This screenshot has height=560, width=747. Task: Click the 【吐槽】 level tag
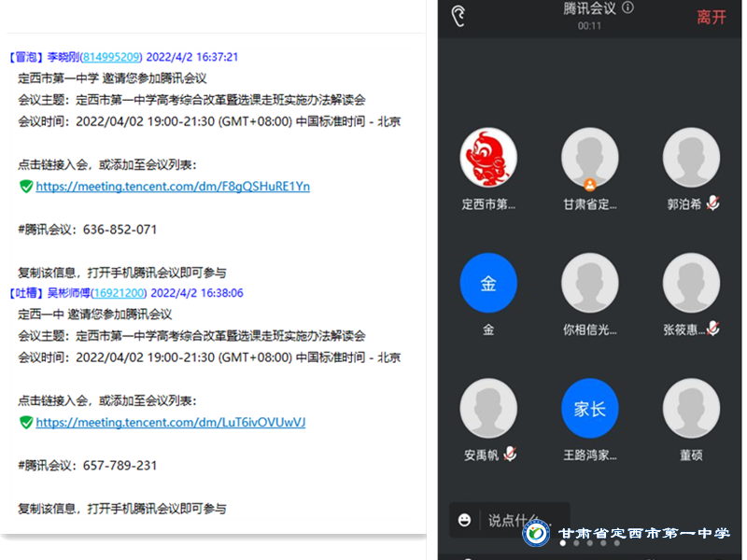[26, 293]
